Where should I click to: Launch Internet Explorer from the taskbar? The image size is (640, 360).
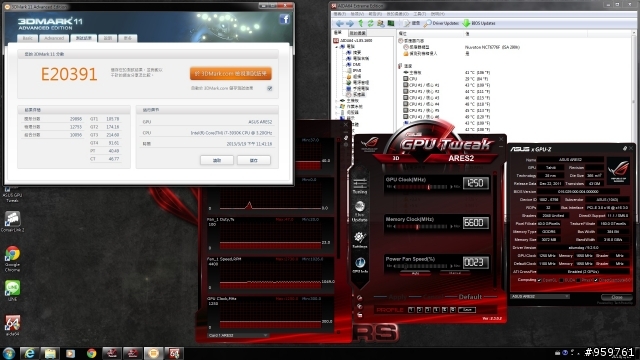[29, 353]
